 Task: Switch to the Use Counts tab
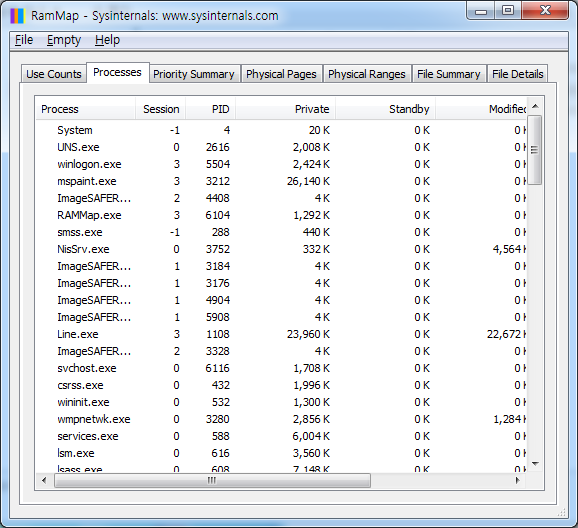coord(54,74)
